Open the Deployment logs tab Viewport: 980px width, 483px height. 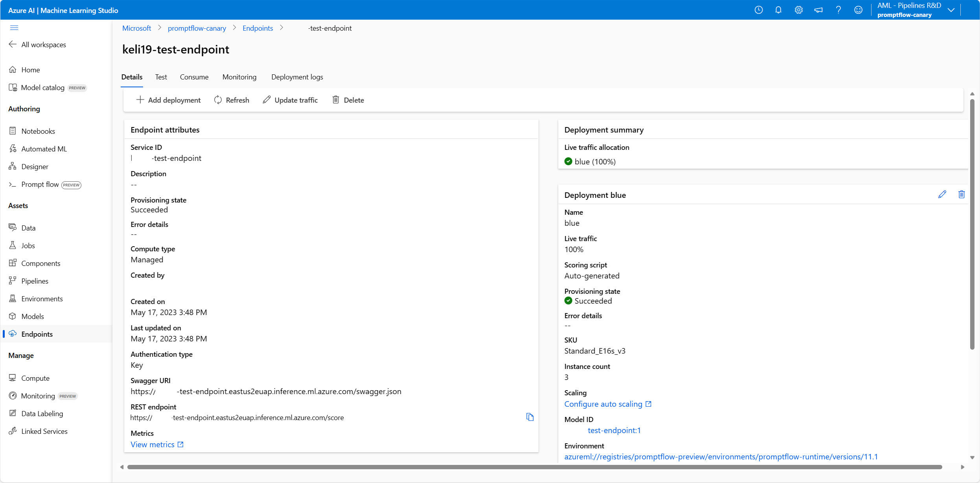(x=297, y=77)
